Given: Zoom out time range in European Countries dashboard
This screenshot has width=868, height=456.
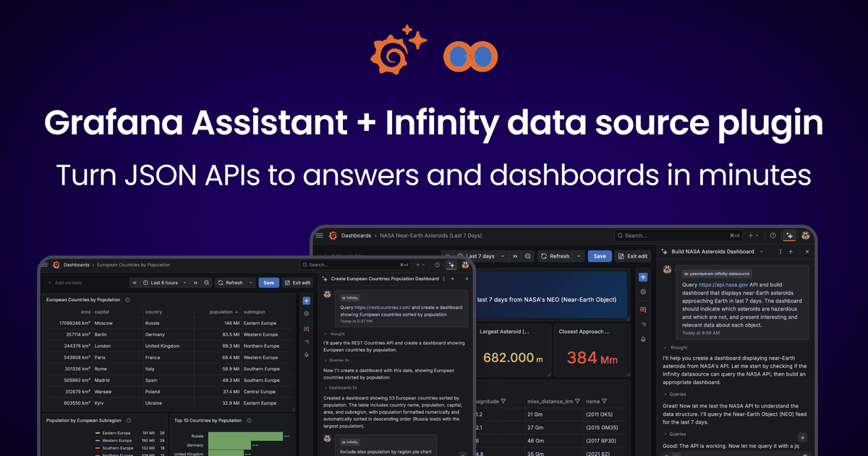Looking at the screenshot, I should (x=206, y=283).
